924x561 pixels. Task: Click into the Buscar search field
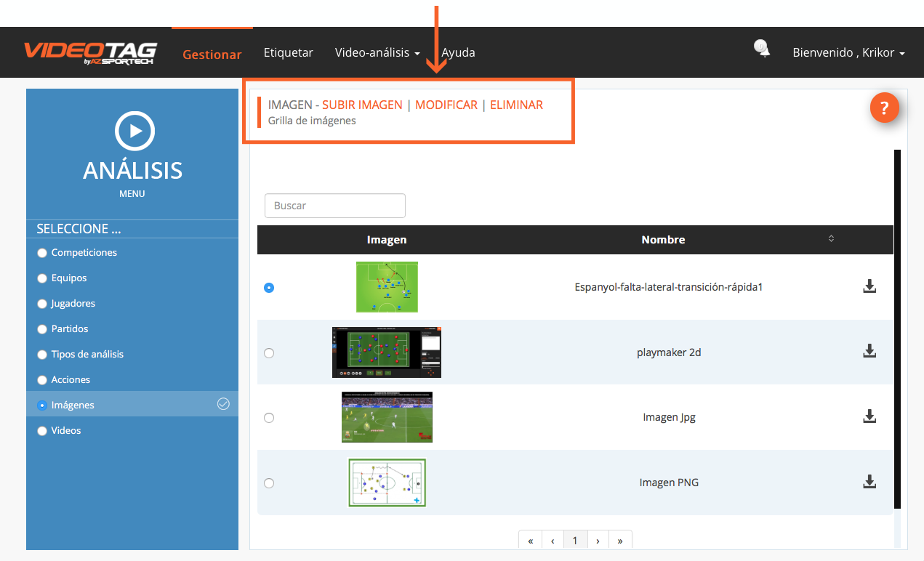[335, 206]
